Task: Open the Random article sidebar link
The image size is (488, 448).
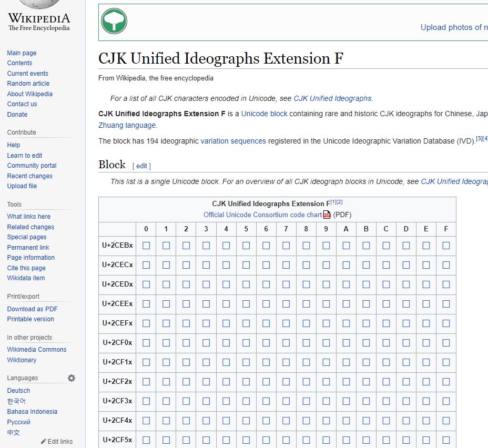Action: [28, 84]
